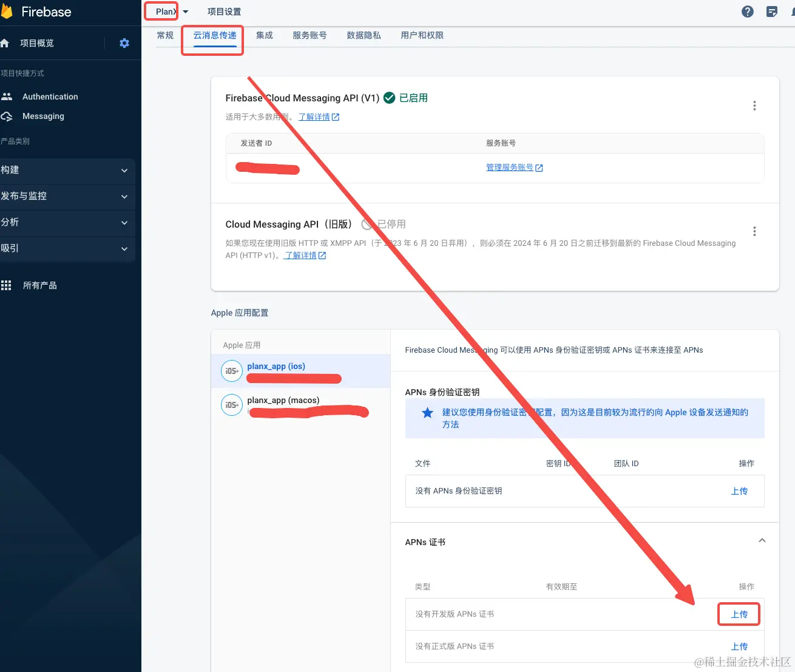
Task: Click iOS badge icon for planx_app (macos)
Action: pos(232,405)
